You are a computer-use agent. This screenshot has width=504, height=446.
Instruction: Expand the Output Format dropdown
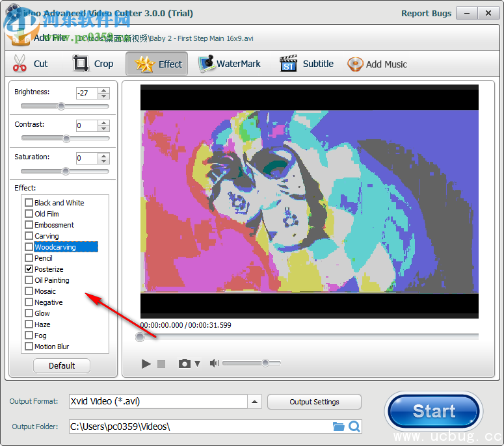(x=255, y=402)
